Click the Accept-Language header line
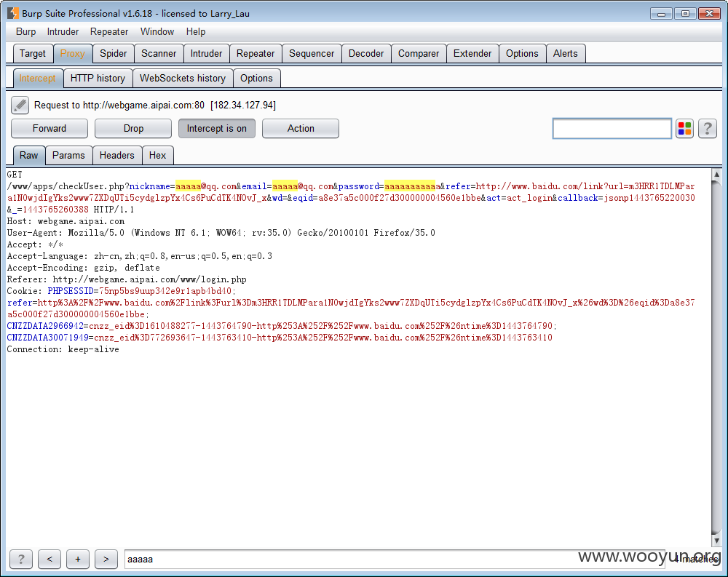728x577 pixels. 139,256
